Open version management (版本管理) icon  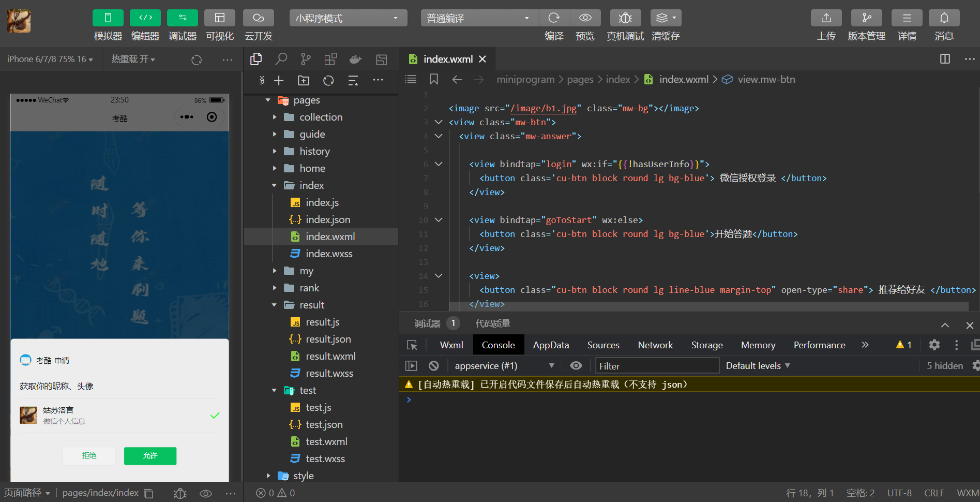tap(866, 18)
